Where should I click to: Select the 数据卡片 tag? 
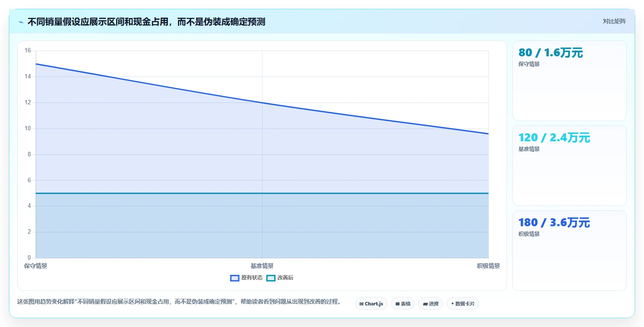[x=463, y=304]
